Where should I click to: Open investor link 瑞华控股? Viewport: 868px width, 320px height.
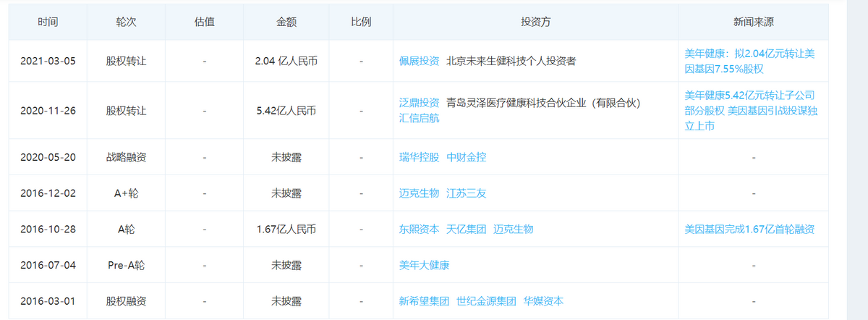click(420, 157)
